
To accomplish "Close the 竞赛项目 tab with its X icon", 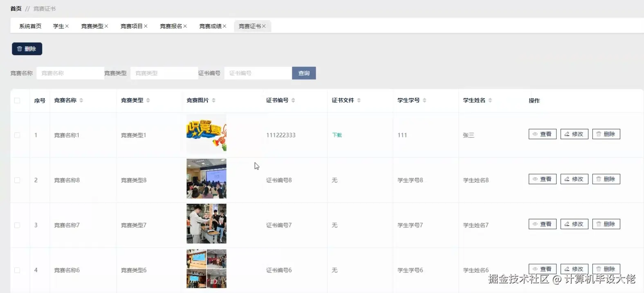I will click(146, 26).
